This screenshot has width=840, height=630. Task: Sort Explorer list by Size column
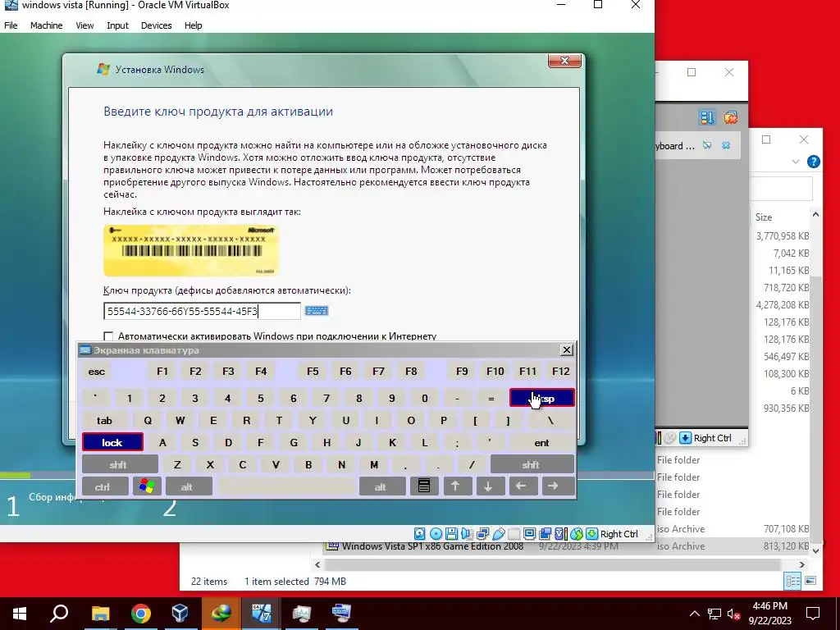coord(764,217)
